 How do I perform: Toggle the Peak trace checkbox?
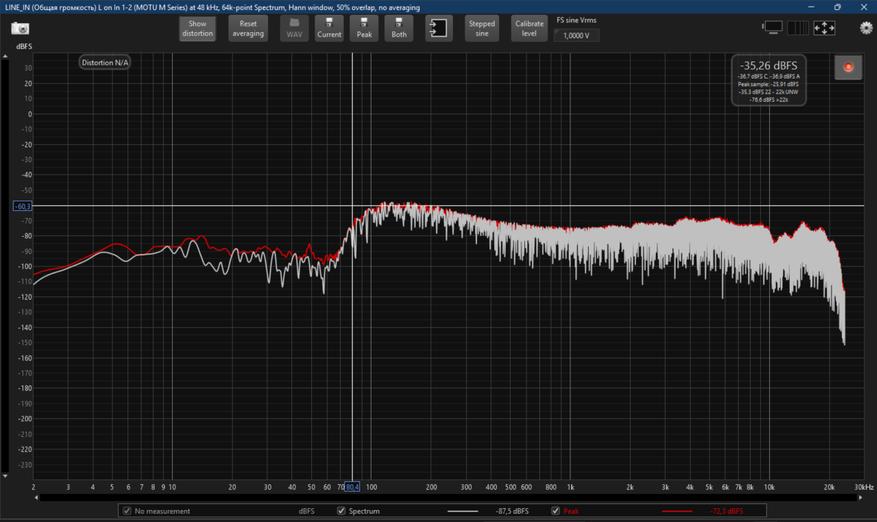[x=556, y=511]
